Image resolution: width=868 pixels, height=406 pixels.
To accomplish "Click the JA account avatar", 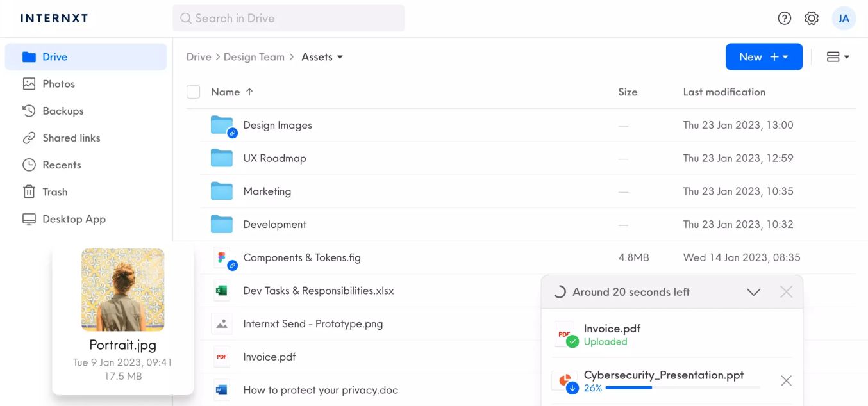I will tap(844, 18).
